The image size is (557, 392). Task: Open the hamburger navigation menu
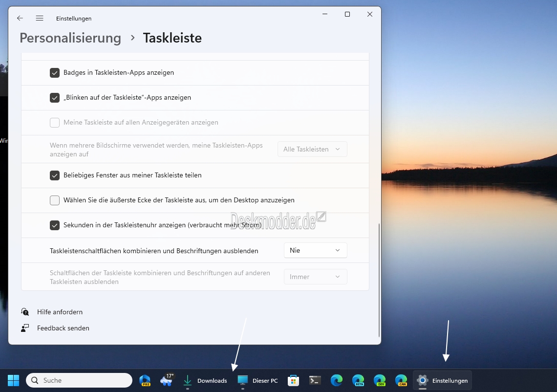click(40, 18)
